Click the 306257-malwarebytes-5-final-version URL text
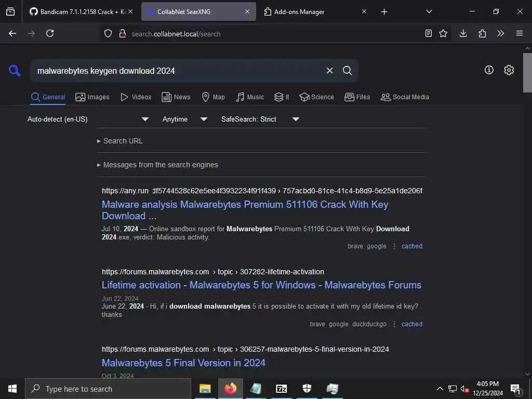Viewport: 532px width, 399px height. click(245, 349)
